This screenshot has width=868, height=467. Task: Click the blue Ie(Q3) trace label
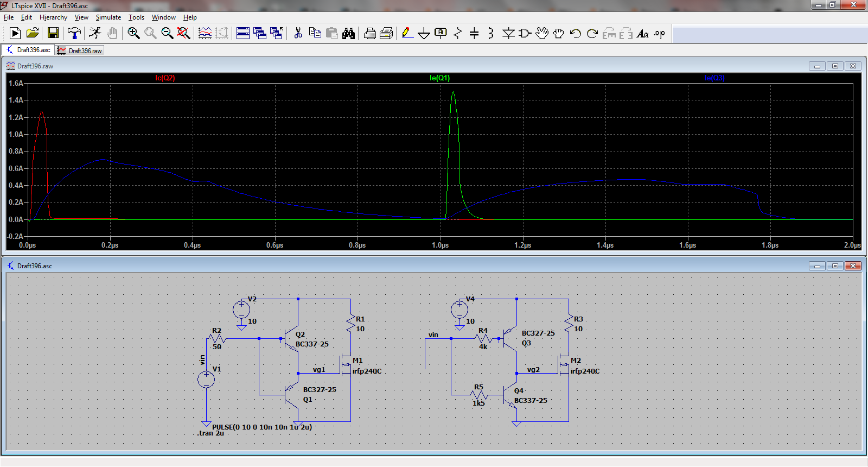click(x=714, y=78)
